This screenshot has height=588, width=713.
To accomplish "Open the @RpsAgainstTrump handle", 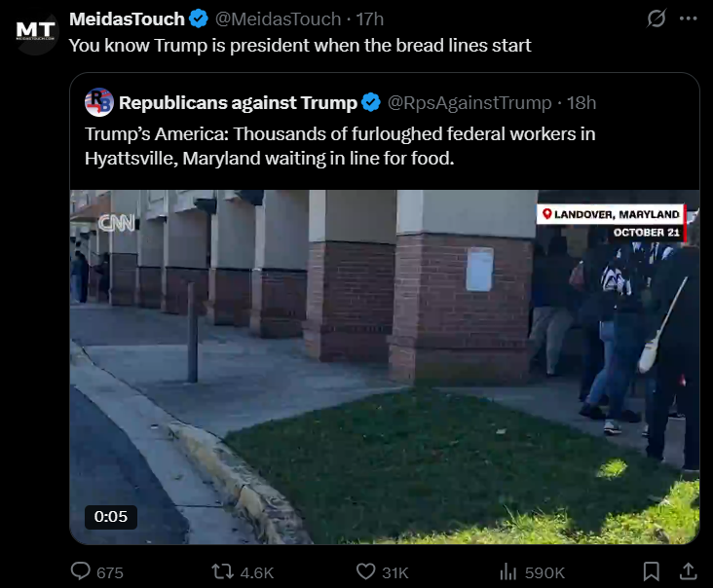I will coord(469,102).
